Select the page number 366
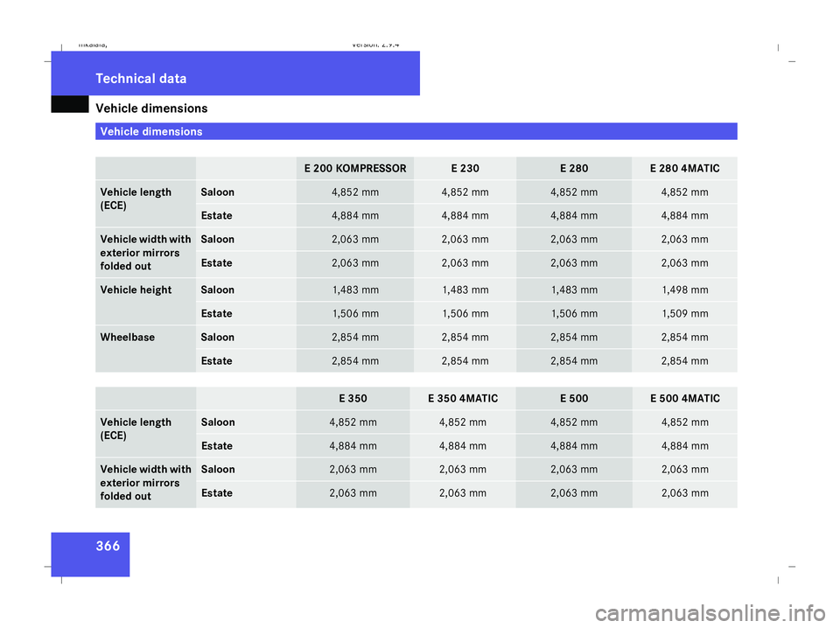 point(108,546)
